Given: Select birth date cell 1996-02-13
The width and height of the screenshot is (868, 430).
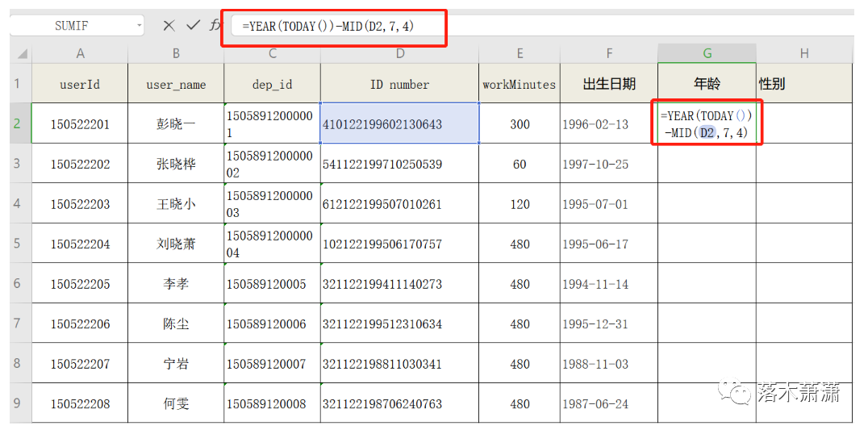Looking at the screenshot, I should (609, 123).
